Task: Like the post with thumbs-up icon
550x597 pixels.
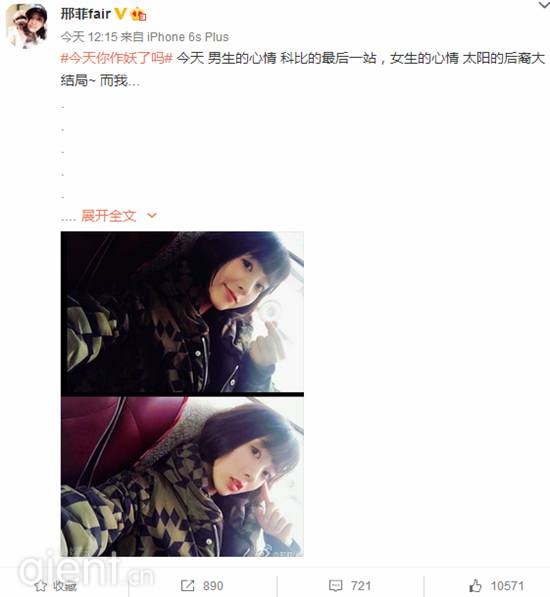Action: pos(475,586)
